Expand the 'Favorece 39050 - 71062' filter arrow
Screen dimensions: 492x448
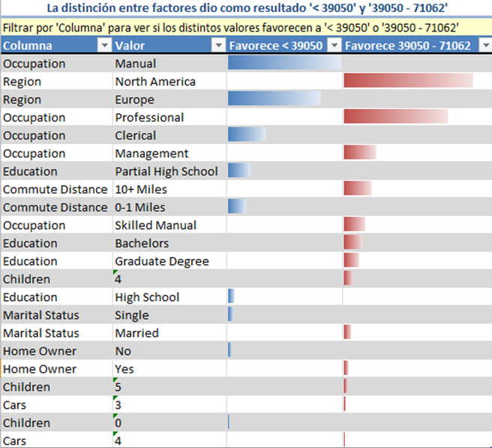(x=484, y=46)
